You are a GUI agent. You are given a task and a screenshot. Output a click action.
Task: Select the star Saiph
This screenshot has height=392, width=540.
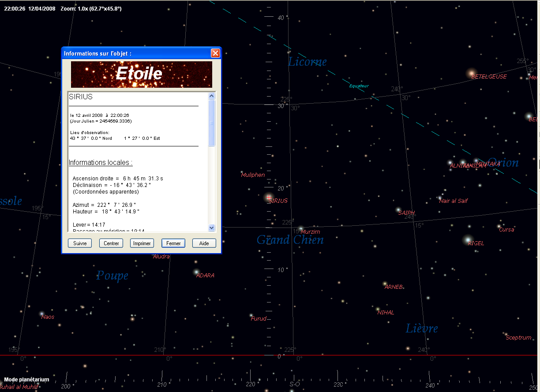(398, 210)
